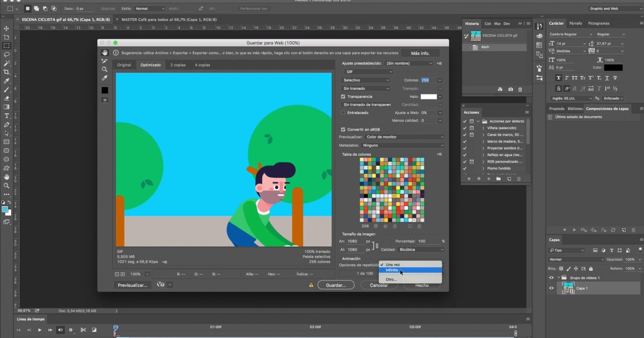Open the Sin tramado dither dropdown
The width and height of the screenshot is (644, 338).
(x=366, y=89)
